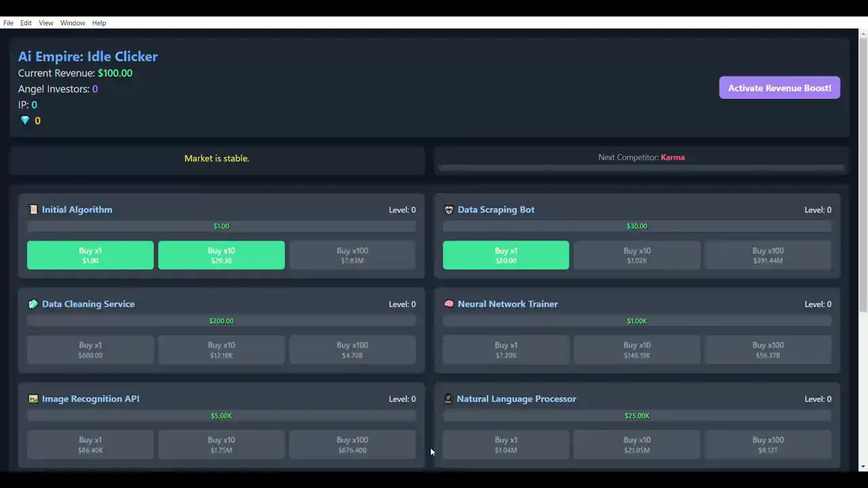Buy x10 Natural Language Processor

click(637, 445)
